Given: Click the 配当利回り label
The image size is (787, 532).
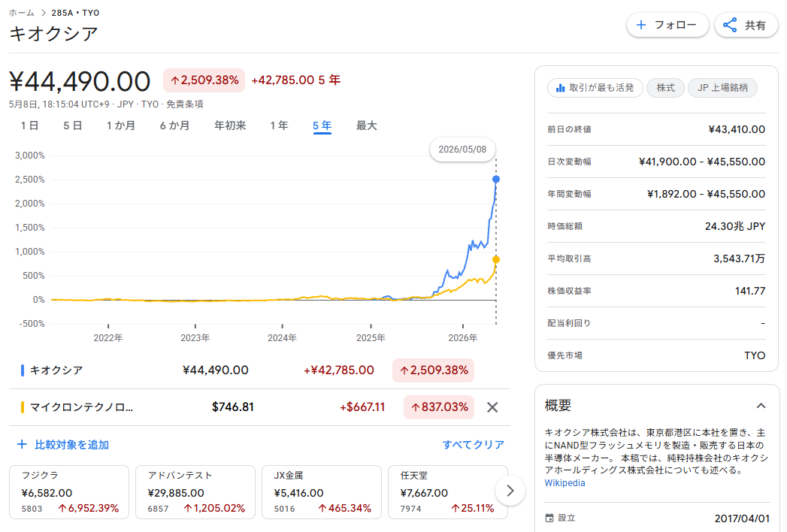Looking at the screenshot, I should pyautogui.click(x=569, y=323).
